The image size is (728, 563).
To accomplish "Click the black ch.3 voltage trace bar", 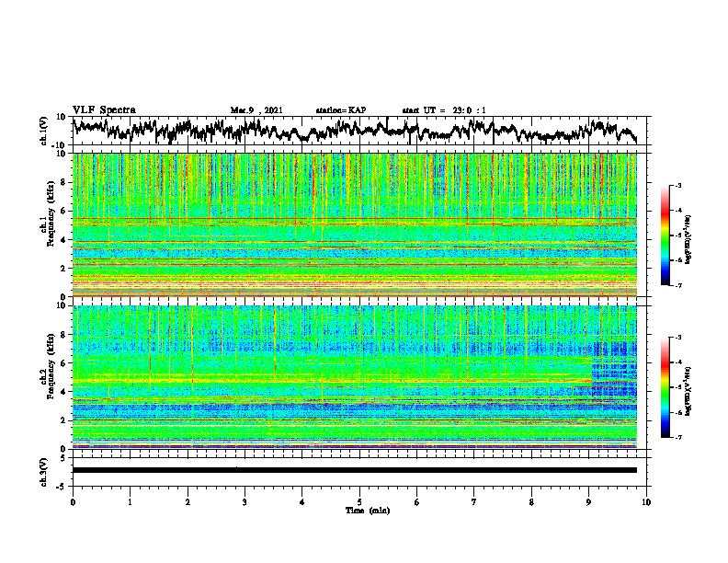I will [355, 470].
